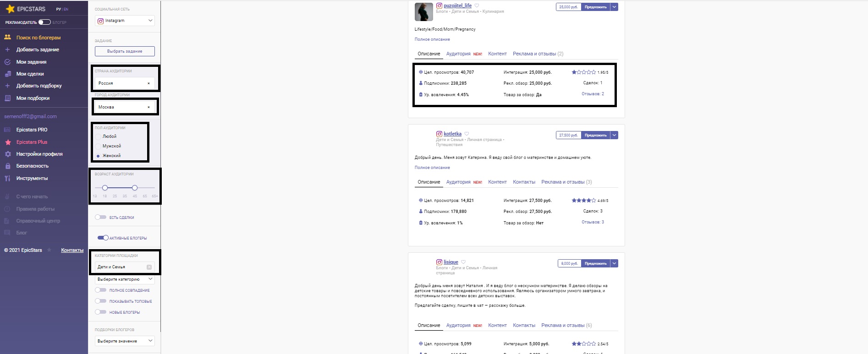Expand offer options arrow for kotletka
Screen dimensions: 868x354
(614, 135)
